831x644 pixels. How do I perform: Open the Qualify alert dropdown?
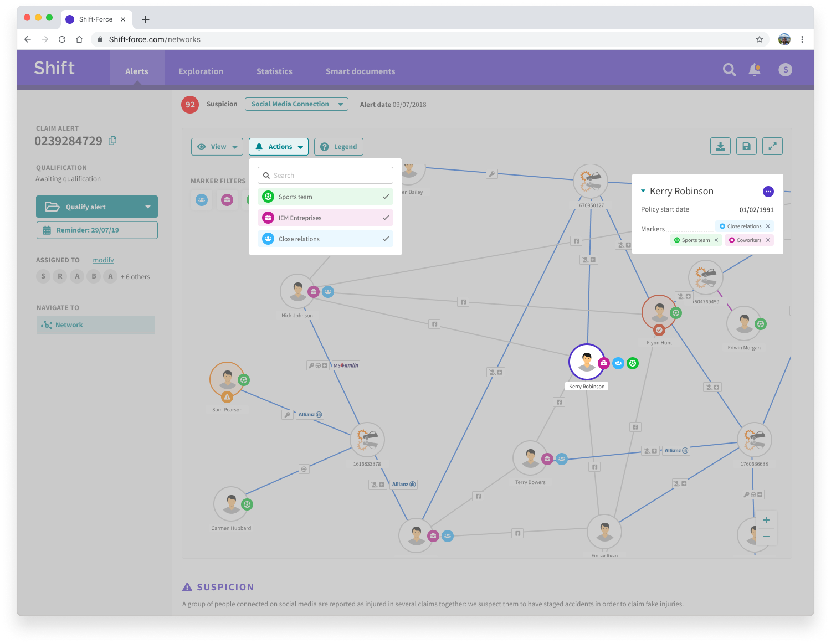pyautogui.click(x=97, y=207)
